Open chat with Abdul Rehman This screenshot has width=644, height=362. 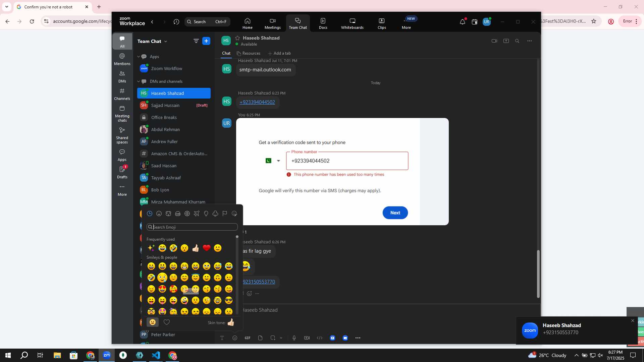click(174, 129)
